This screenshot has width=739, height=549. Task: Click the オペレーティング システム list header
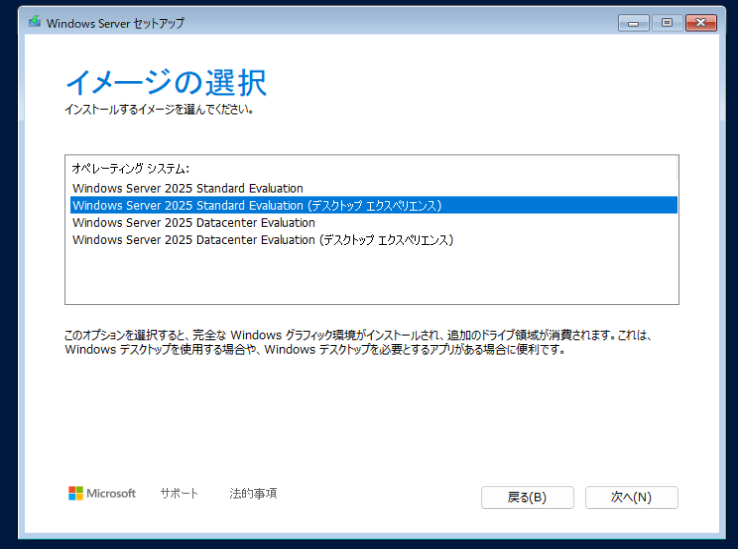(x=130, y=169)
